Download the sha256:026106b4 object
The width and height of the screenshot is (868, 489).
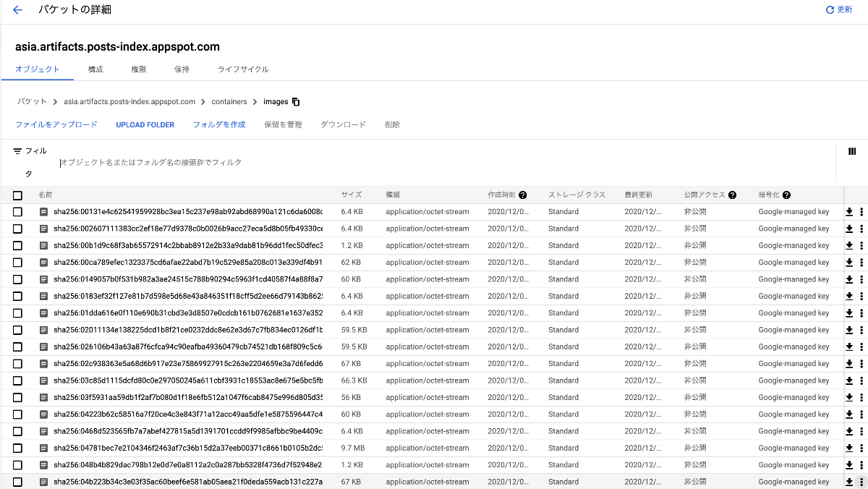pyautogui.click(x=849, y=347)
